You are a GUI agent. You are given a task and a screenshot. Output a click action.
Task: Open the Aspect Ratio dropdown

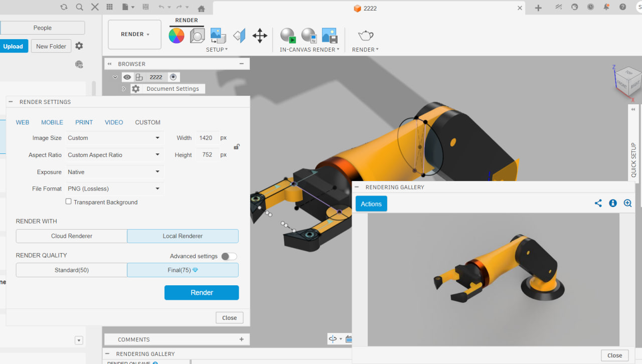[115, 155]
